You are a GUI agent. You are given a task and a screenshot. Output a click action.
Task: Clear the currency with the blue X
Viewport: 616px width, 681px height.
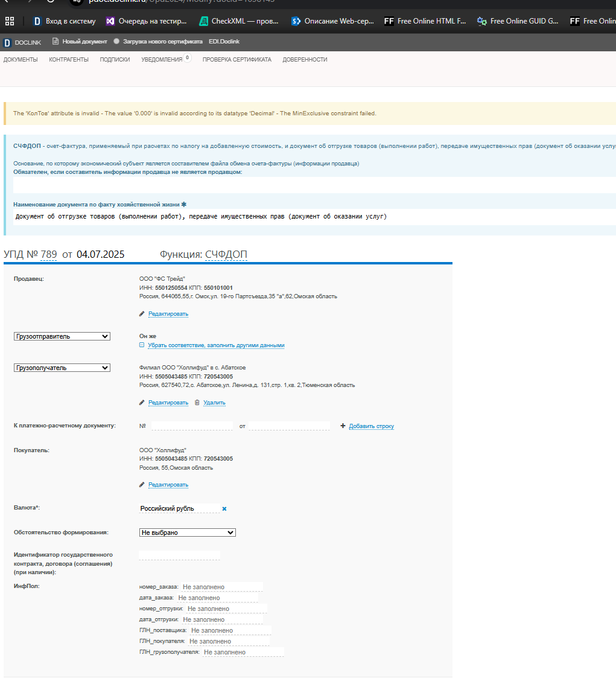[x=224, y=508]
